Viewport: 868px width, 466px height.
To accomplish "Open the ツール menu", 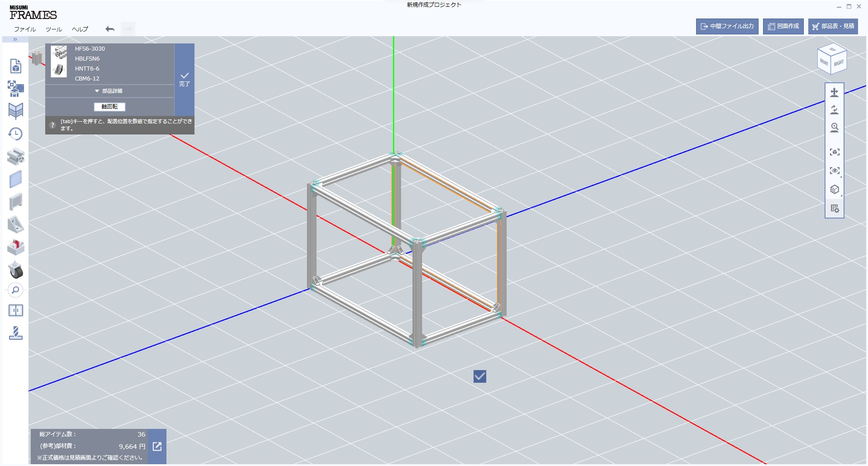I will 54,29.
